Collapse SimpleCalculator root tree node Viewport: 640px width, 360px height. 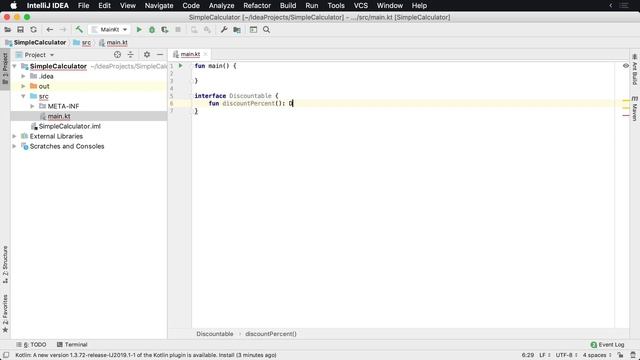click(15, 66)
